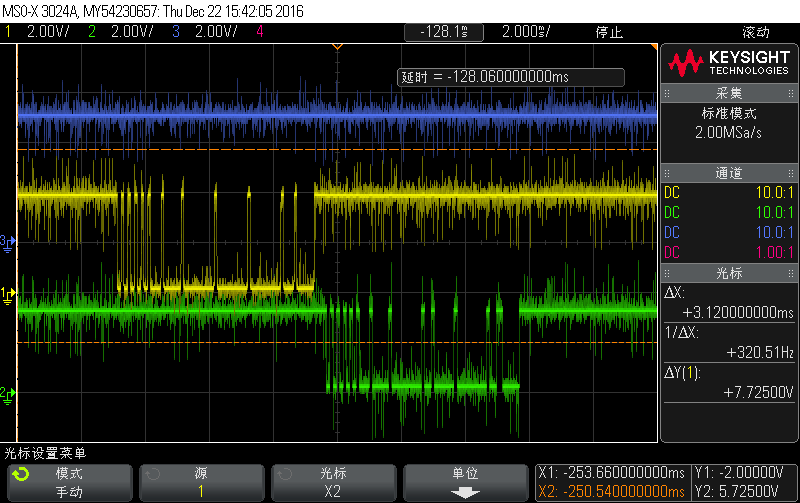Click the 滚动 roll mode label
The width and height of the screenshot is (800, 503).
coord(756,32)
